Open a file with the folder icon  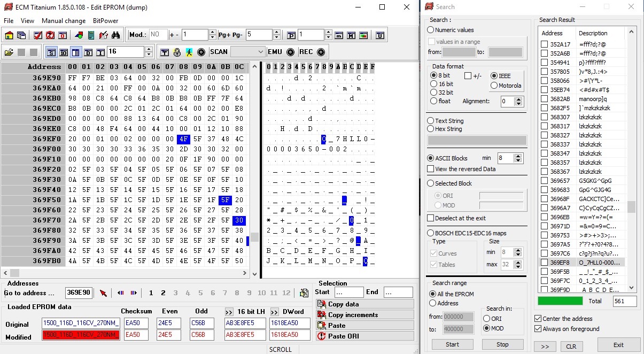(x=9, y=52)
